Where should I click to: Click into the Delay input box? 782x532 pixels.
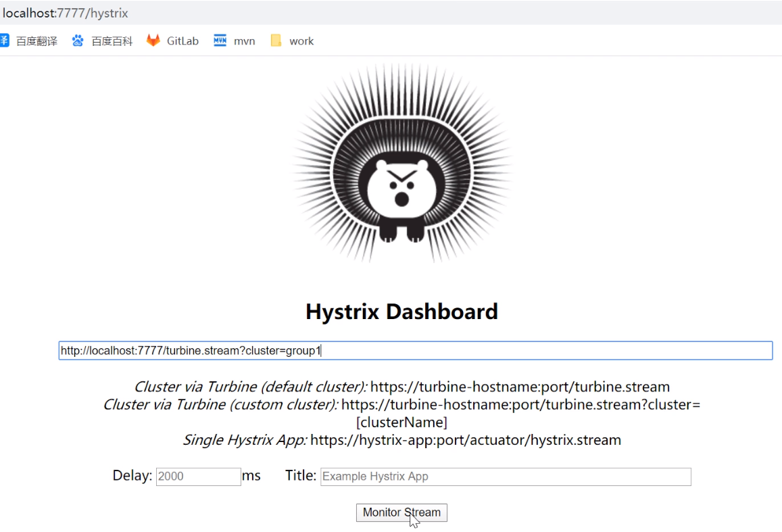point(198,476)
